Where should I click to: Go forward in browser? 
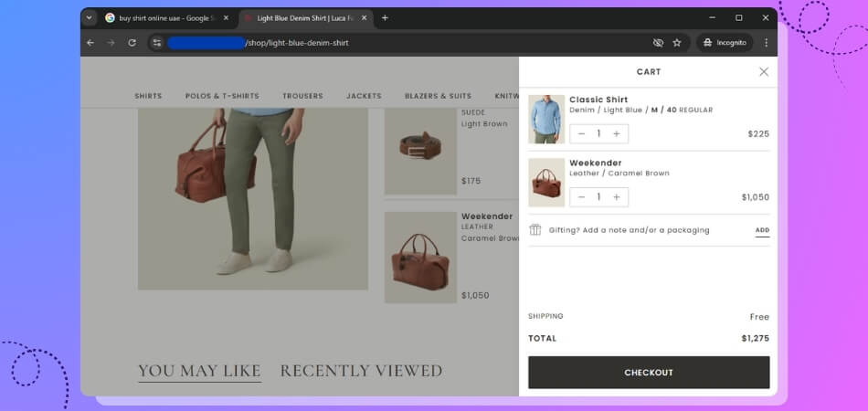[x=111, y=43]
